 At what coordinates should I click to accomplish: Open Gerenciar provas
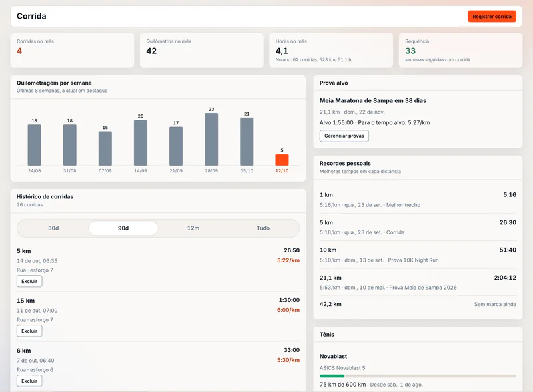tap(344, 136)
